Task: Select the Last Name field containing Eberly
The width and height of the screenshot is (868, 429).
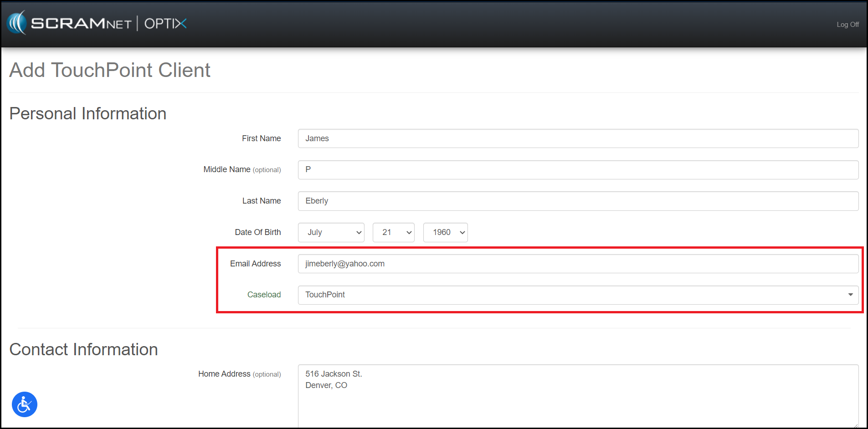Action: pos(578,201)
